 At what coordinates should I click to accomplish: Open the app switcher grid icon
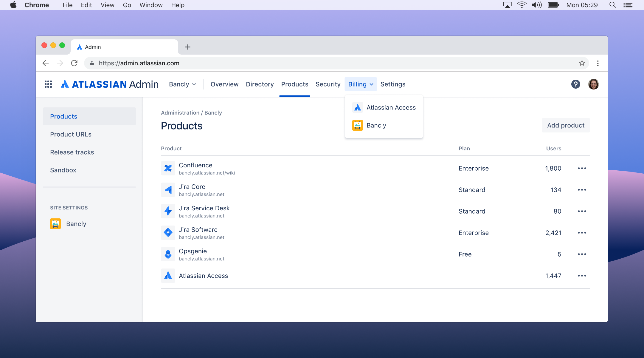(x=48, y=84)
